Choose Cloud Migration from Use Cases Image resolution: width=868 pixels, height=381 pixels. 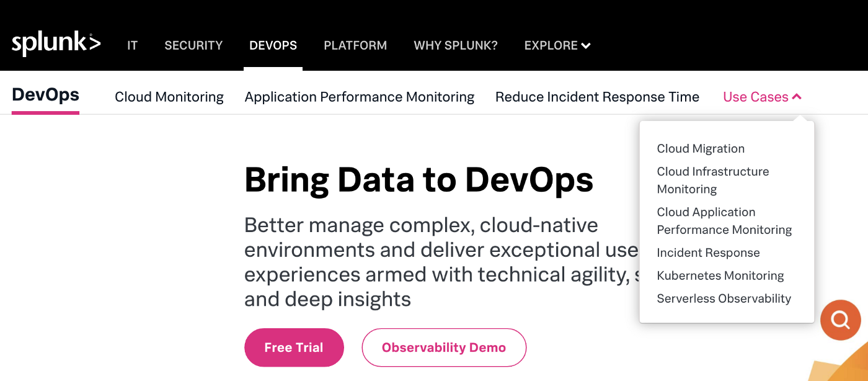tap(701, 148)
